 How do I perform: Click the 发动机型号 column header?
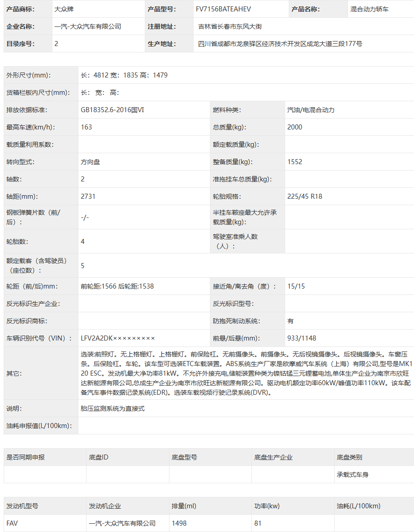tap(22, 506)
